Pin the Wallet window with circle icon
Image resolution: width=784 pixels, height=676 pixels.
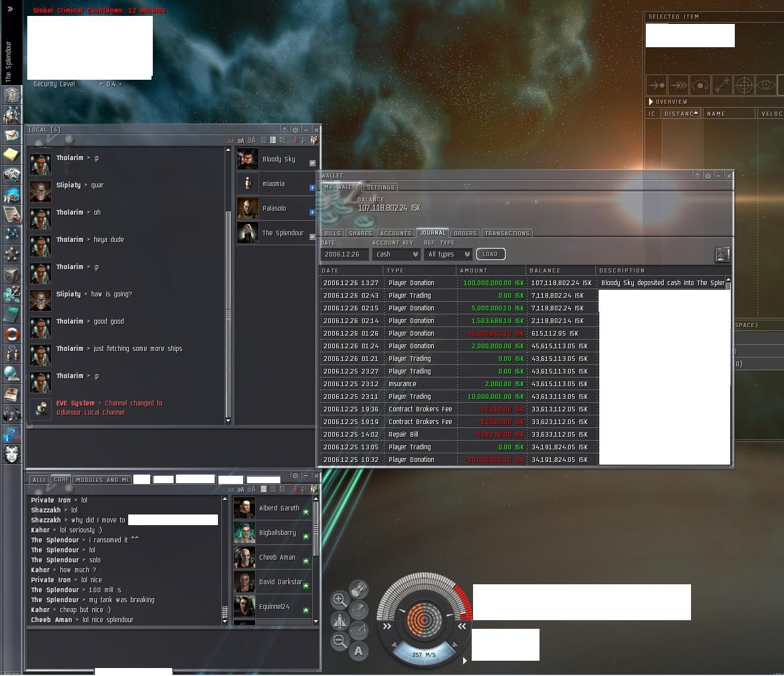click(x=708, y=175)
